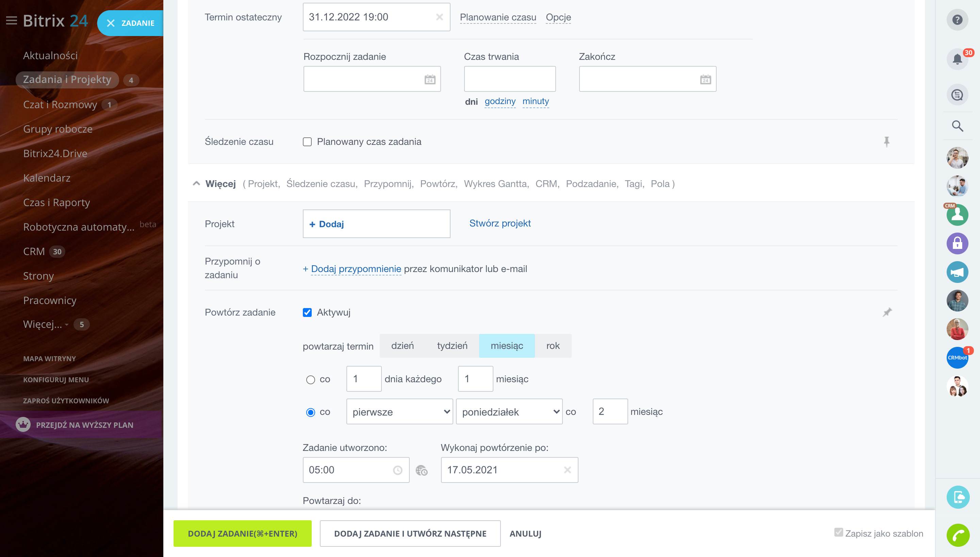The height and width of the screenshot is (557, 980).
Task: Open the notifications bell icon
Action: point(957,59)
